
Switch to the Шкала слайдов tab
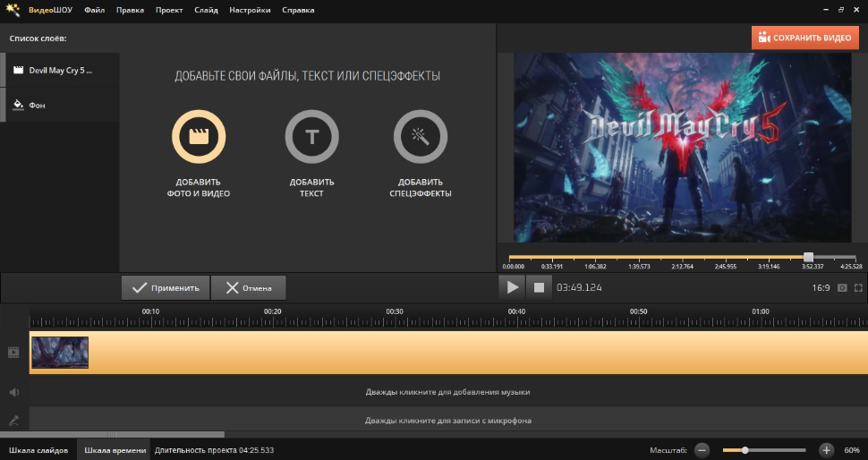38,450
